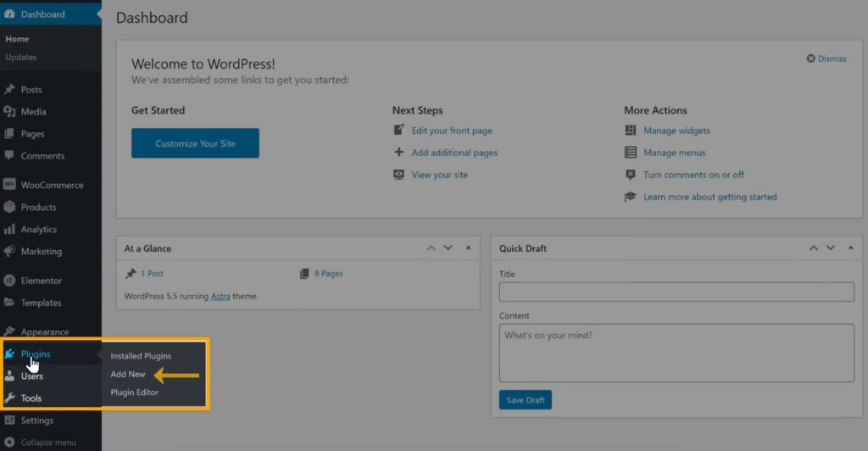This screenshot has width=868, height=451.
Task: Click the Tools wrench icon
Action: click(x=9, y=398)
